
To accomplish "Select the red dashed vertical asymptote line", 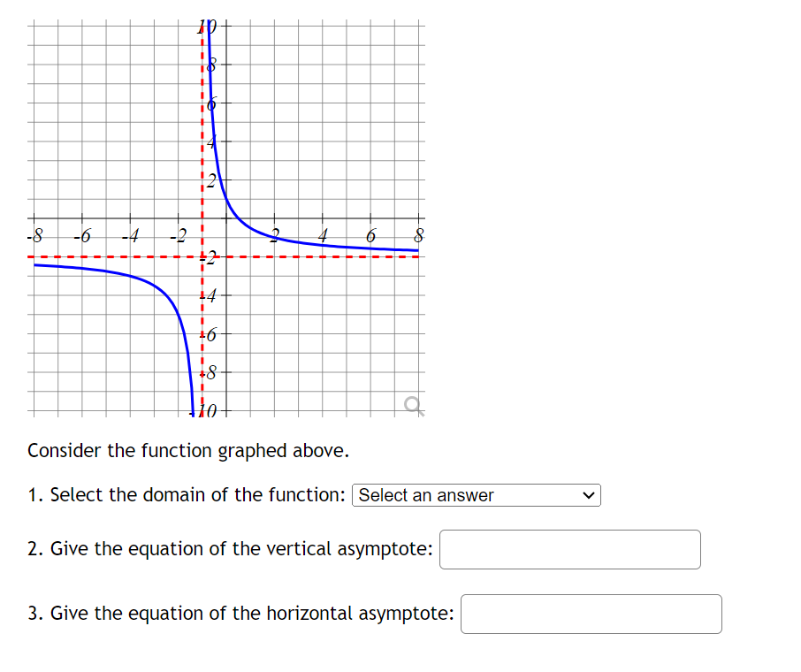I will point(202,133).
